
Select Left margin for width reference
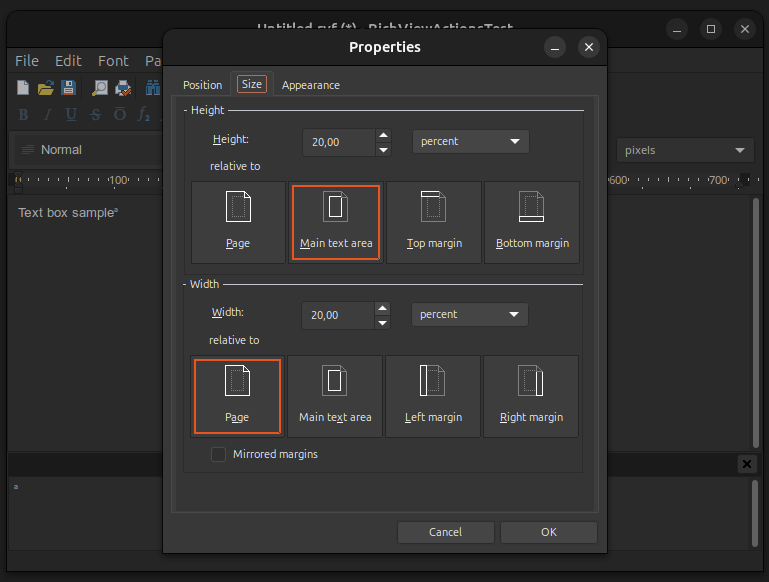433,396
